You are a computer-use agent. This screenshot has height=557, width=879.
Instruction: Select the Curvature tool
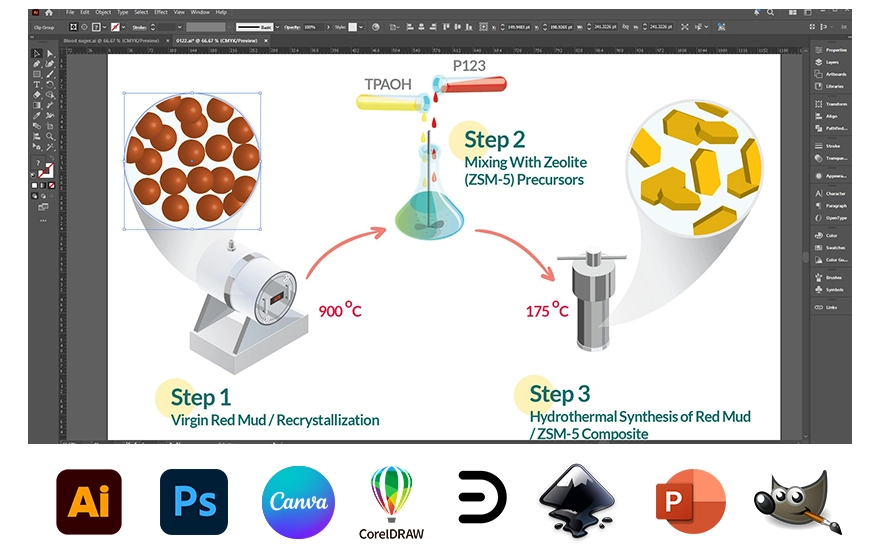pos(50,63)
